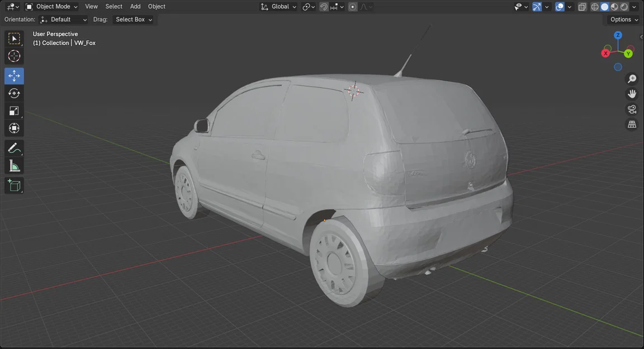The height and width of the screenshot is (349, 644).
Task: Select the Add Cube tool
Action: coord(13,185)
